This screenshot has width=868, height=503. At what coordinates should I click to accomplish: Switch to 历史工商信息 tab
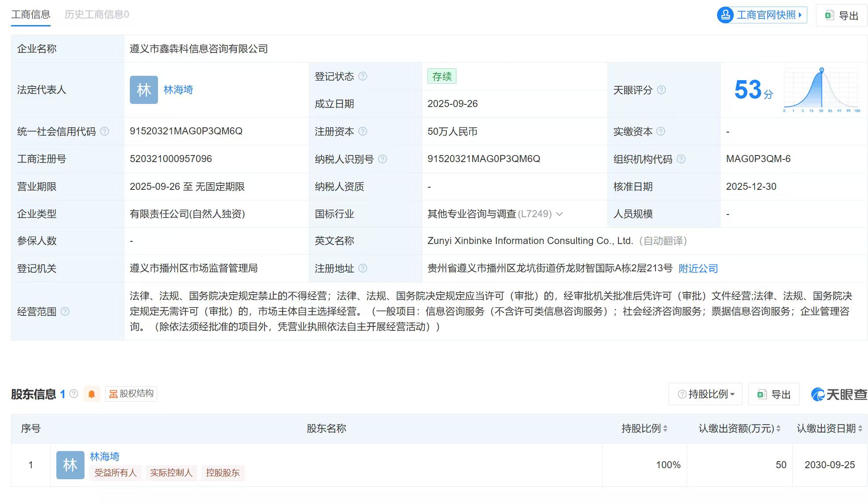(x=97, y=15)
